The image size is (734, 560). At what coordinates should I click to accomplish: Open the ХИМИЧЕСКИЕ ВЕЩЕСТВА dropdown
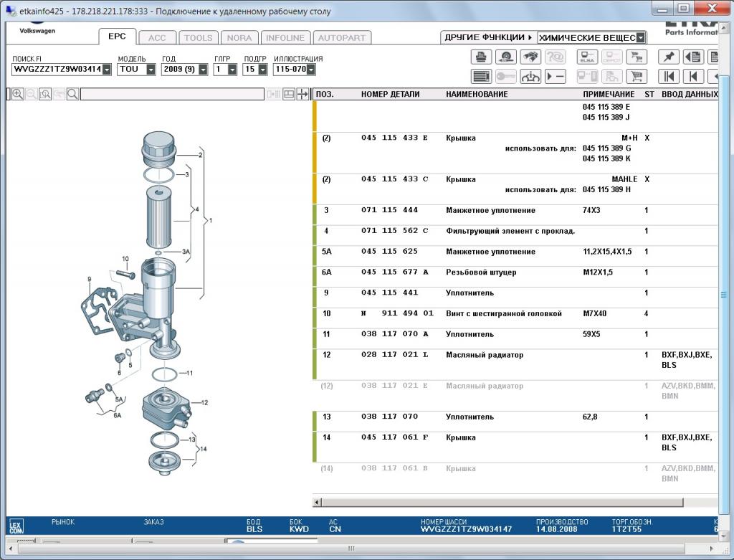pos(641,37)
